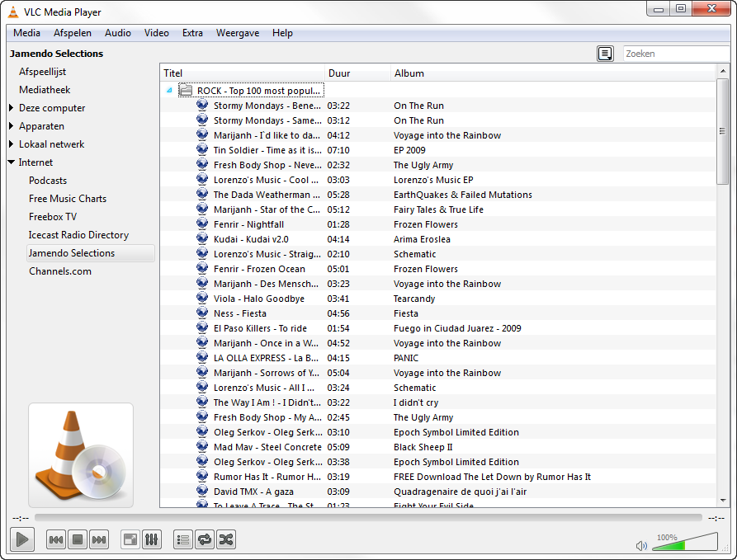The width and height of the screenshot is (737, 560).
Task: Click the Next track button
Action: click(x=99, y=539)
